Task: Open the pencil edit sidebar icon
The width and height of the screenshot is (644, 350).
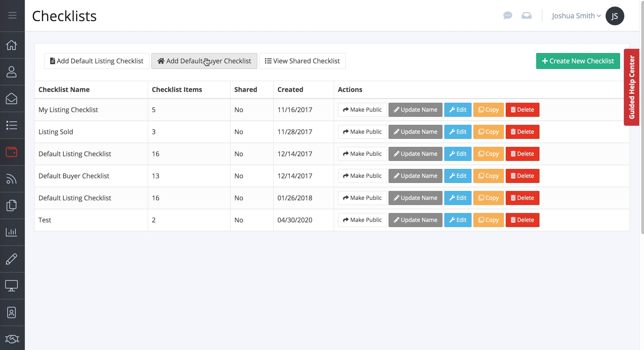Action: tap(12, 259)
